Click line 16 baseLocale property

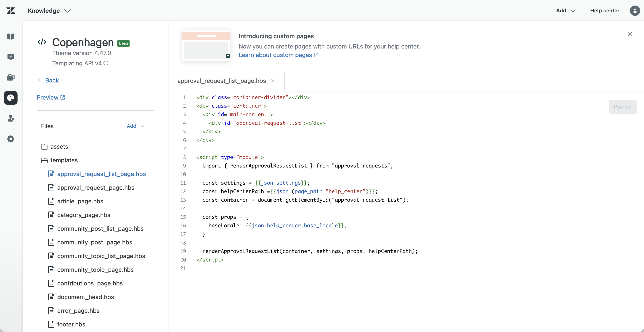(278, 226)
